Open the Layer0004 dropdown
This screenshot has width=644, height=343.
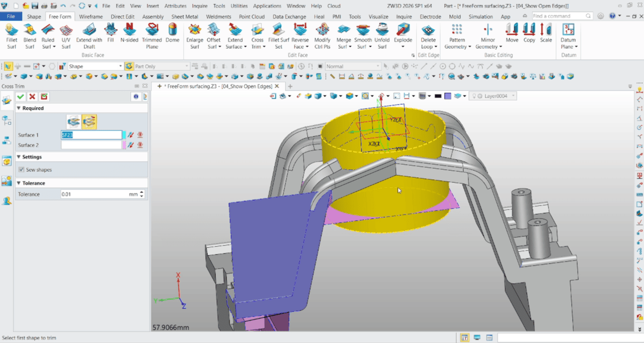513,96
